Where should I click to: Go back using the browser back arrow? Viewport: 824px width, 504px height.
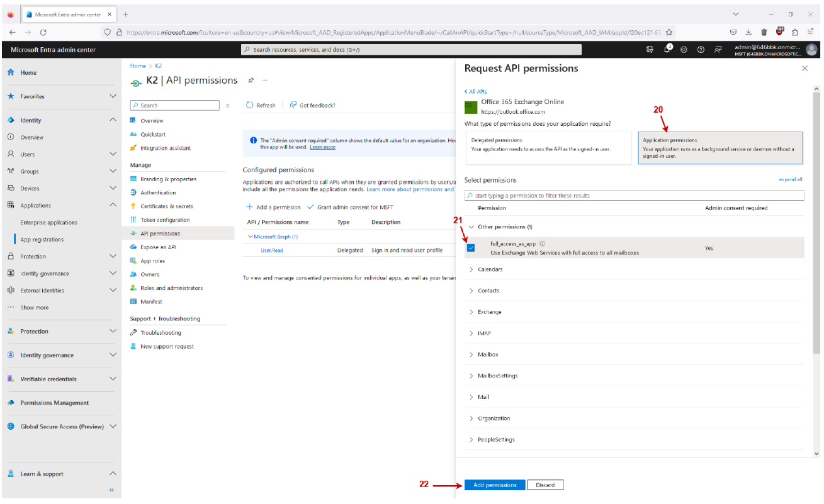(x=12, y=32)
